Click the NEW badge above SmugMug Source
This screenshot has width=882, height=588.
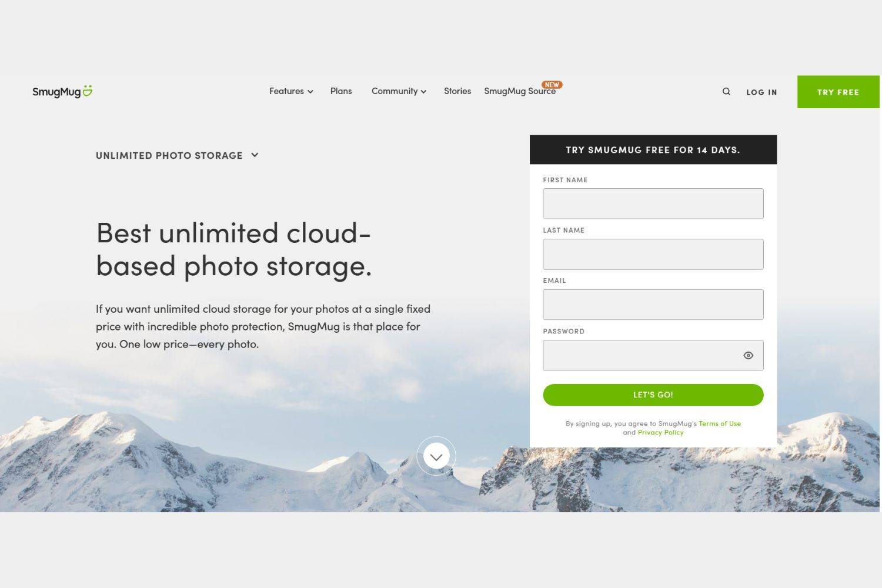pos(552,84)
